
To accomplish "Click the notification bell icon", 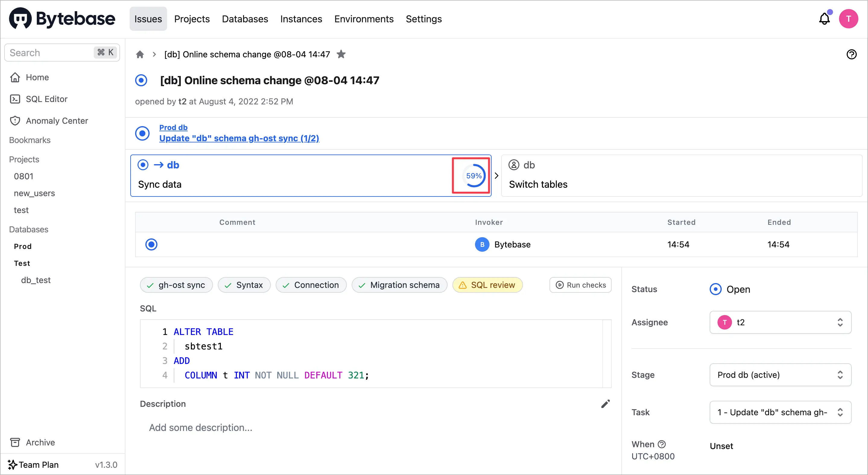I will (824, 19).
